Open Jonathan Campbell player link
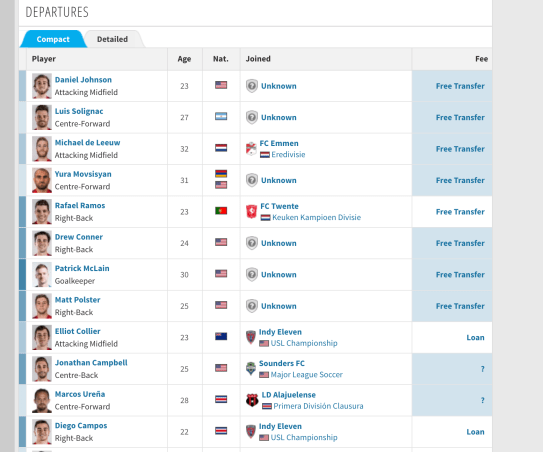The width and height of the screenshot is (543, 452). click(91, 363)
